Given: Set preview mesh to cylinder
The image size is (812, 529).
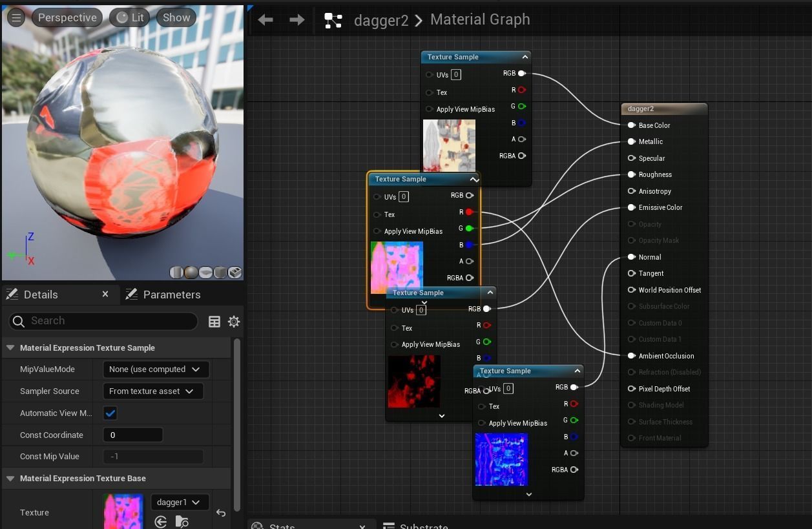Looking at the screenshot, I should [176, 273].
